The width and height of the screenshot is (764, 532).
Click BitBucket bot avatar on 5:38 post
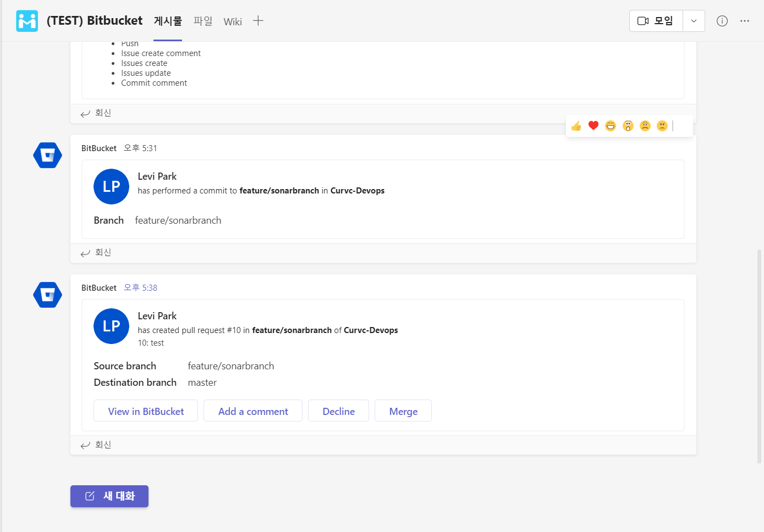click(48, 295)
